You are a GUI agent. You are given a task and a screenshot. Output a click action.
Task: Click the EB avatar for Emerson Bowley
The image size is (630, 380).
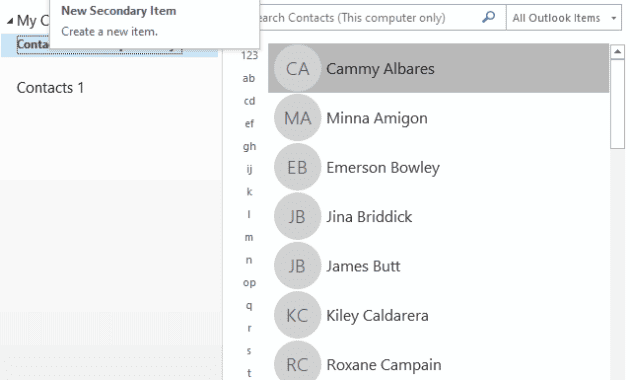pyautogui.click(x=298, y=168)
